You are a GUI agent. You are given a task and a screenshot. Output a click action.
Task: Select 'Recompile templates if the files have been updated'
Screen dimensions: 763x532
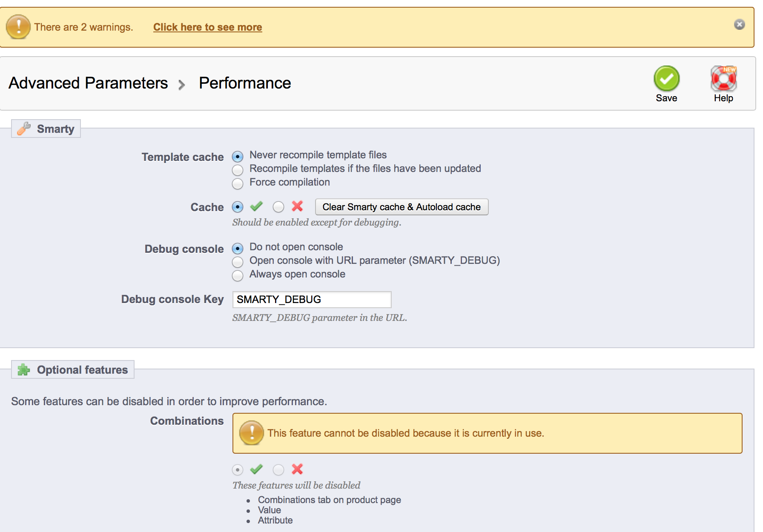pyautogui.click(x=238, y=170)
